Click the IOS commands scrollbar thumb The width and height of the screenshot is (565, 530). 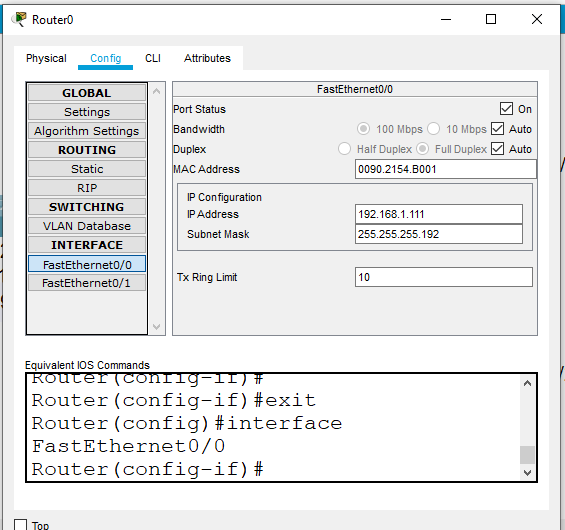(x=528, y=455)
